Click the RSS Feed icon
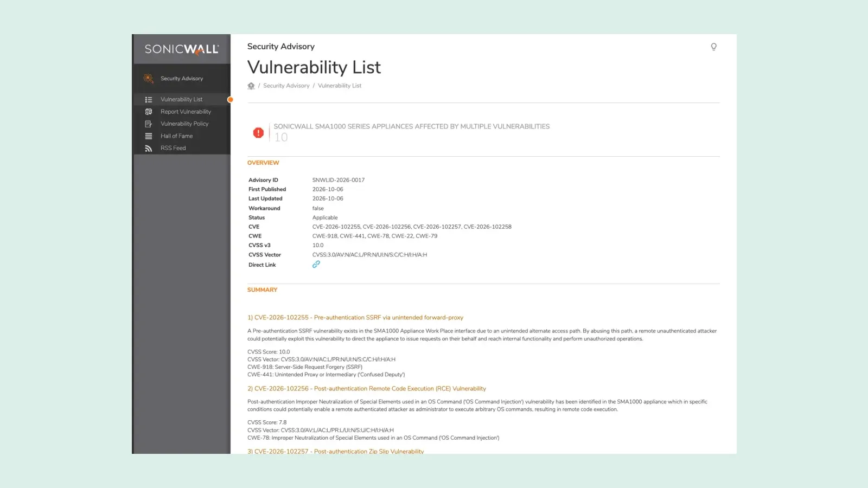The height and width of the screenshot is (488, 868). [148, 148]
